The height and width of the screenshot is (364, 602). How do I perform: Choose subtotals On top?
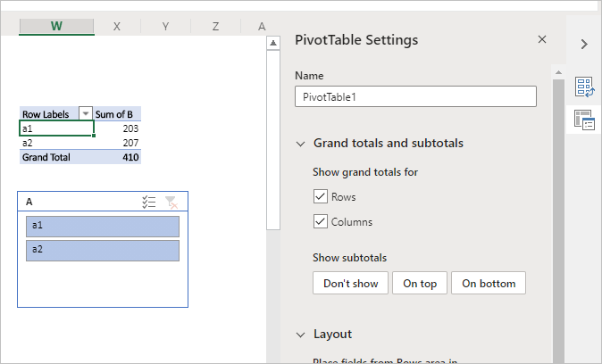[x=420, y=284]
